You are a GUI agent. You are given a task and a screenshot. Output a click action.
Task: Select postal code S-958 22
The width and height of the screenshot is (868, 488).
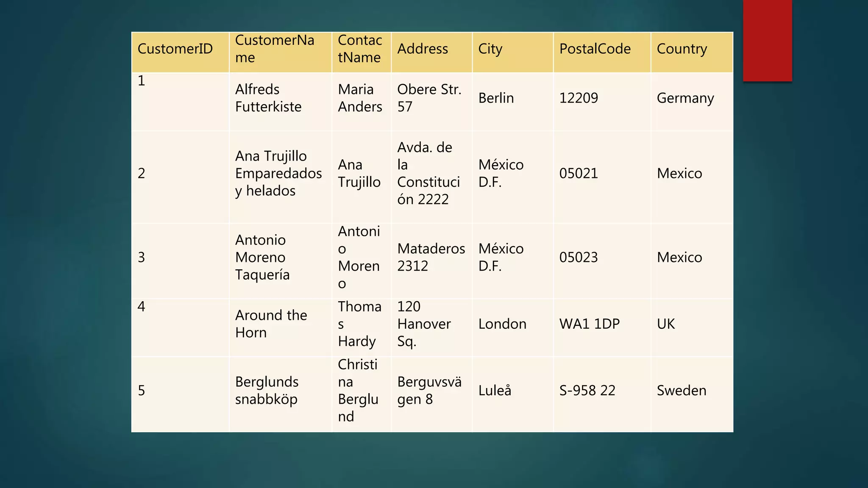click(602, 394)
